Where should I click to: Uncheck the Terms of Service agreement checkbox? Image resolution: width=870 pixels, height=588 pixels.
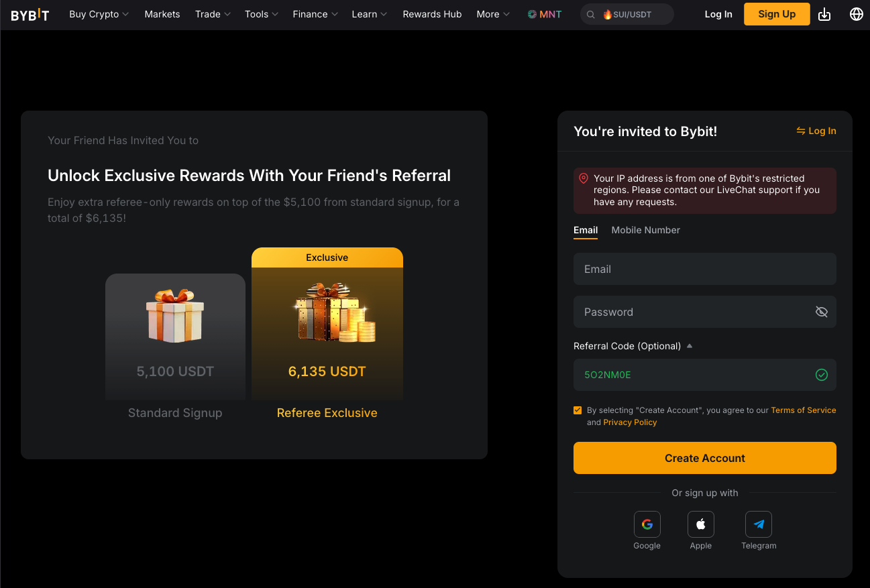pyautogui.click(x=577, y=410)
